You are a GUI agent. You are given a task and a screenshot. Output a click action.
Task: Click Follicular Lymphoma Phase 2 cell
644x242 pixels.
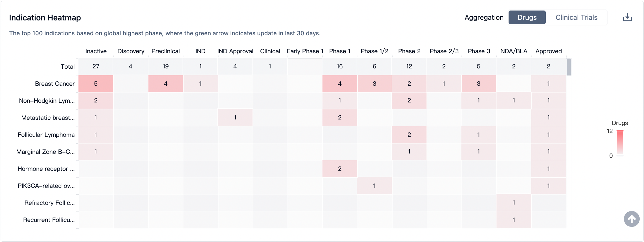point(409,135)
